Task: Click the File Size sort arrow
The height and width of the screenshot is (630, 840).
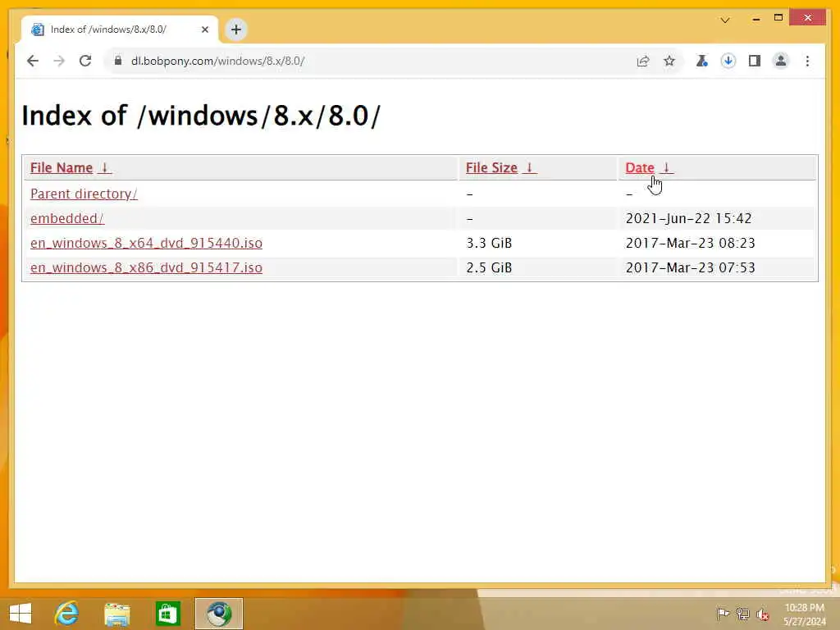Action: (529, 167)
